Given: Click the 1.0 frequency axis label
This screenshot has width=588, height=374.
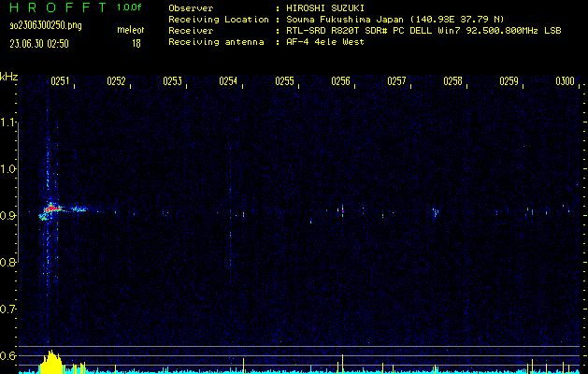Looking at the screenshot, I should click(8, 169).
